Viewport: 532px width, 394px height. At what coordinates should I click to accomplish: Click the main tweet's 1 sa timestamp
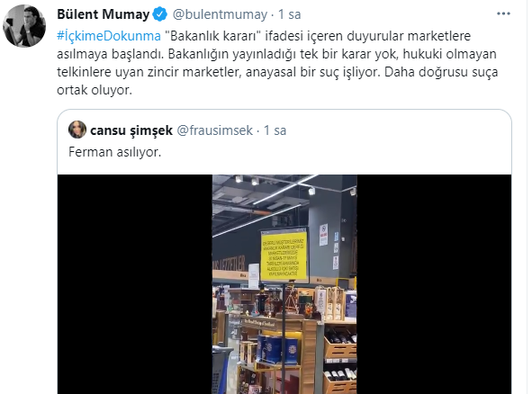pos(290,14)
